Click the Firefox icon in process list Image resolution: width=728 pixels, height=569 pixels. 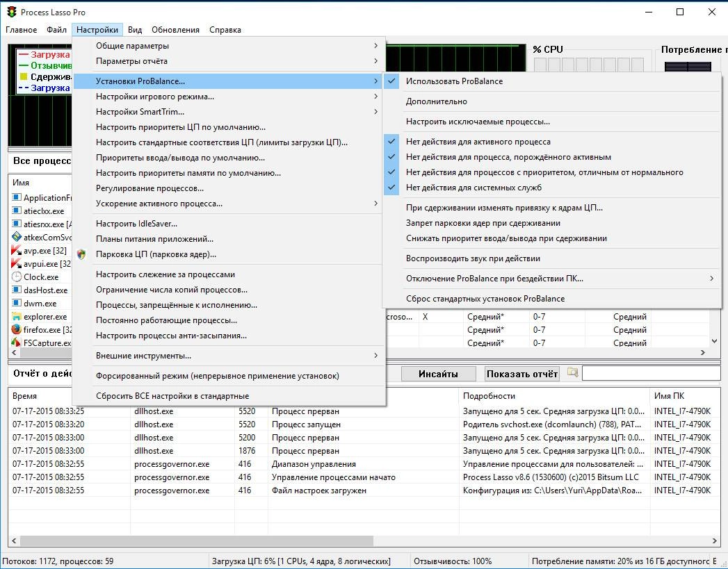[16, 329]
